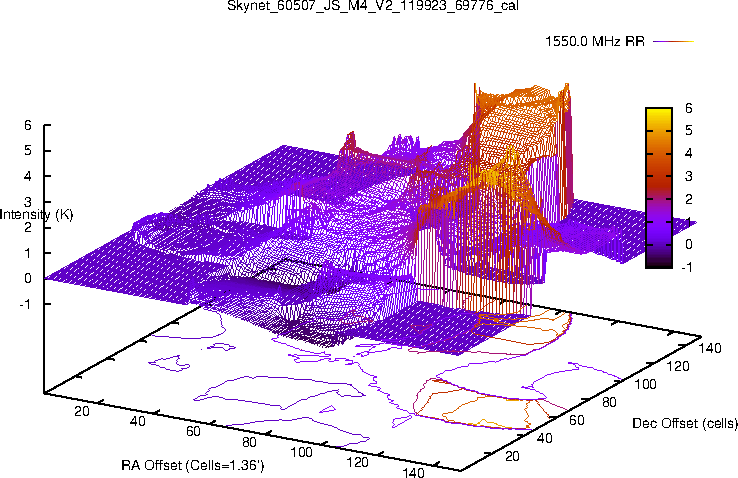The height and width of the screenshot is (478, 738).
Task: Click the Dec Offset (cells) axis label
Action: [685, 423]
